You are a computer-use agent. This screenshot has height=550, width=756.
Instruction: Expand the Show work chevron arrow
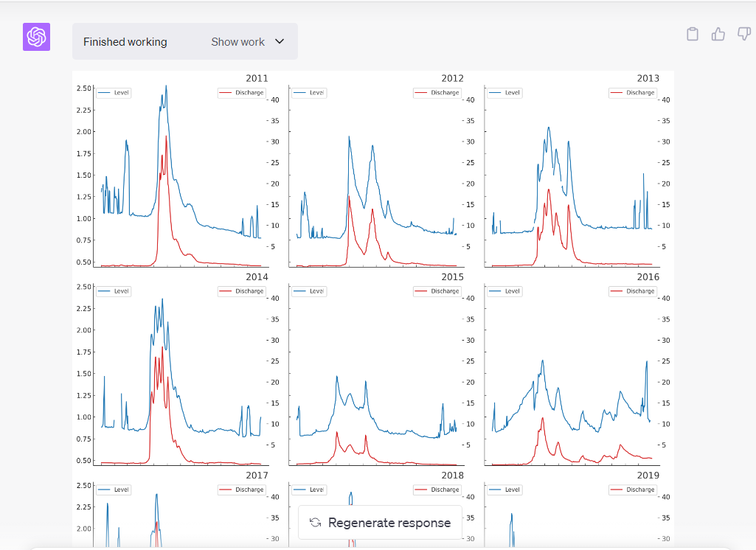280,41
